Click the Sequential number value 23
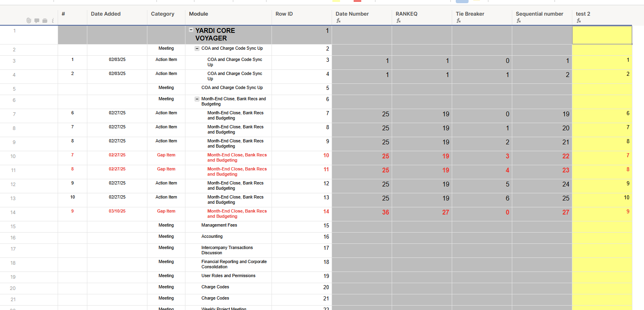This screenshot has width=644, height=310. click(x=566, y=170)
